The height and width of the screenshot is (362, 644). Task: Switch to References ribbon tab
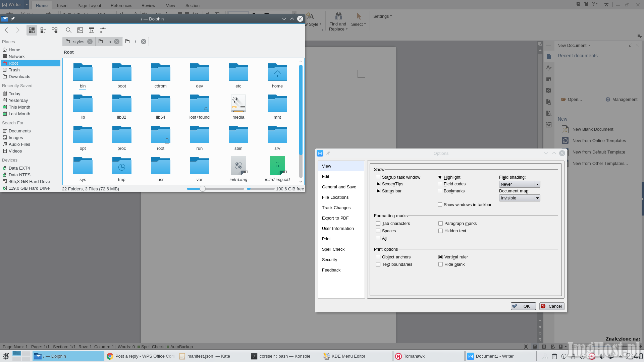[121, 6]
